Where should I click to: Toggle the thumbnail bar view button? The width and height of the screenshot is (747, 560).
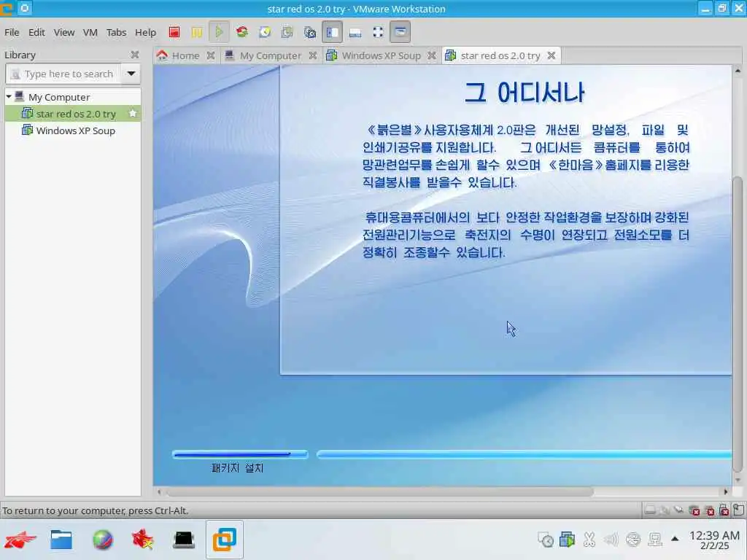click(x=355, y=32)
